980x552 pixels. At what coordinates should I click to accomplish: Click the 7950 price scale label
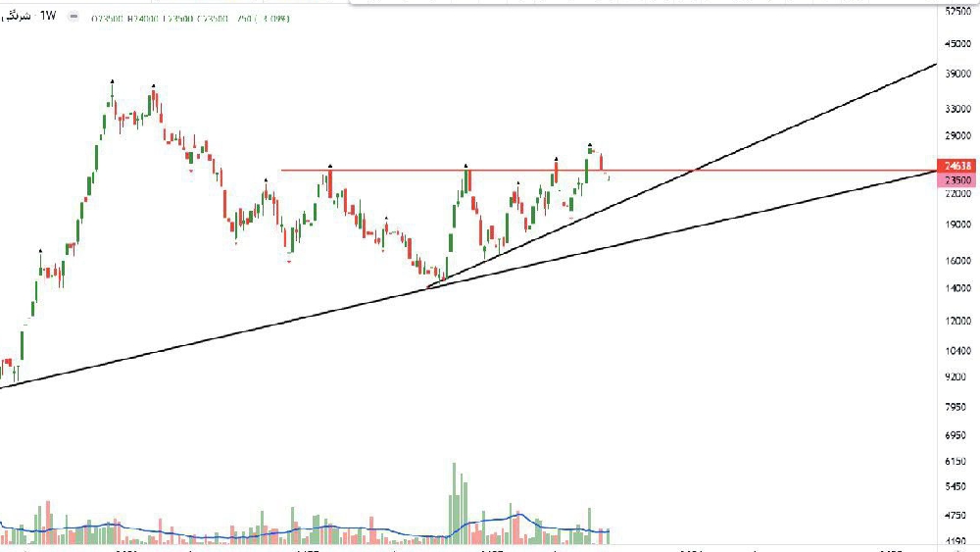click(x=956, y=407)
